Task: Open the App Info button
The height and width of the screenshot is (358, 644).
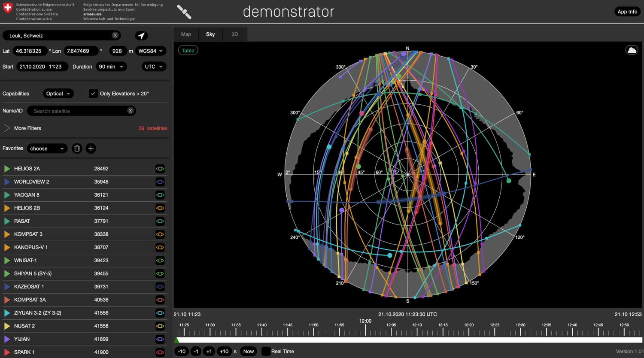Action: [627, 12]
